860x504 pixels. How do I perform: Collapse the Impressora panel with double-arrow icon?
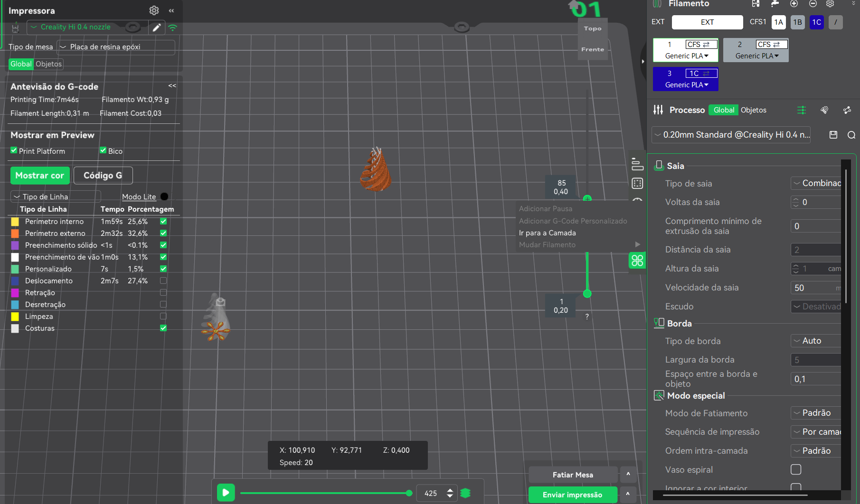tap(171, 10)
